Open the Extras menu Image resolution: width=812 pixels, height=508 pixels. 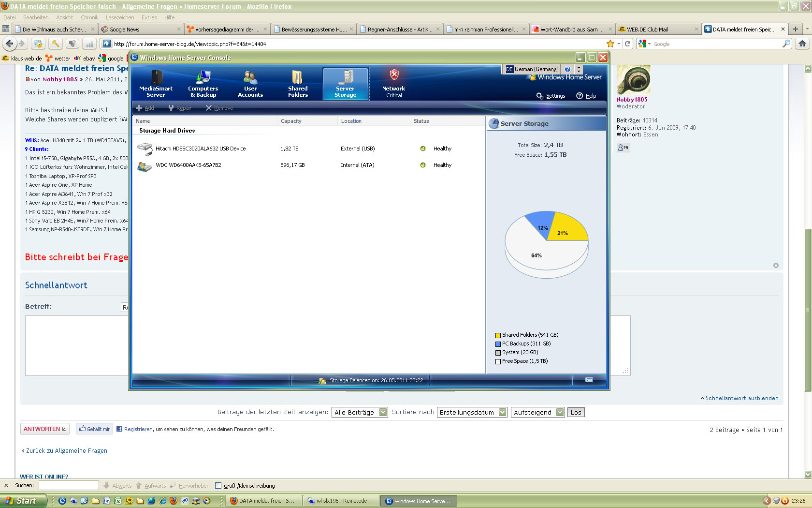coord(149,17)
